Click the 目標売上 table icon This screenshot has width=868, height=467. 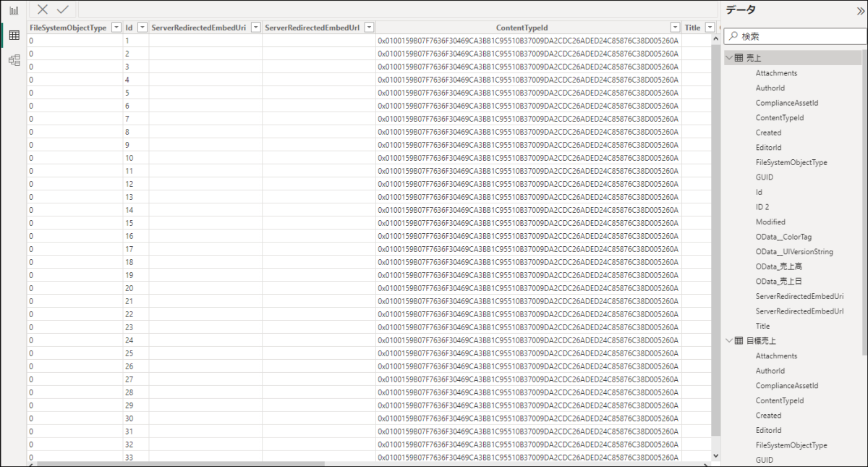coord(739,340)
